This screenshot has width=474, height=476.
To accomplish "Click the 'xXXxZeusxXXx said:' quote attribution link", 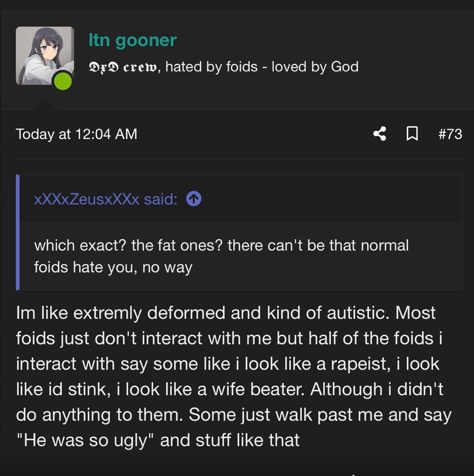I will [x=105, y=199].
